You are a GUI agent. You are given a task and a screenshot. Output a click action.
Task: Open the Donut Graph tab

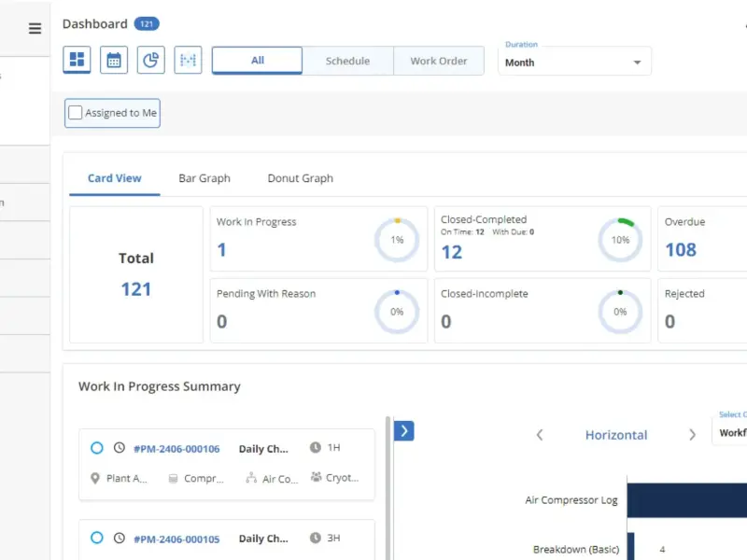tap(300, 178)
